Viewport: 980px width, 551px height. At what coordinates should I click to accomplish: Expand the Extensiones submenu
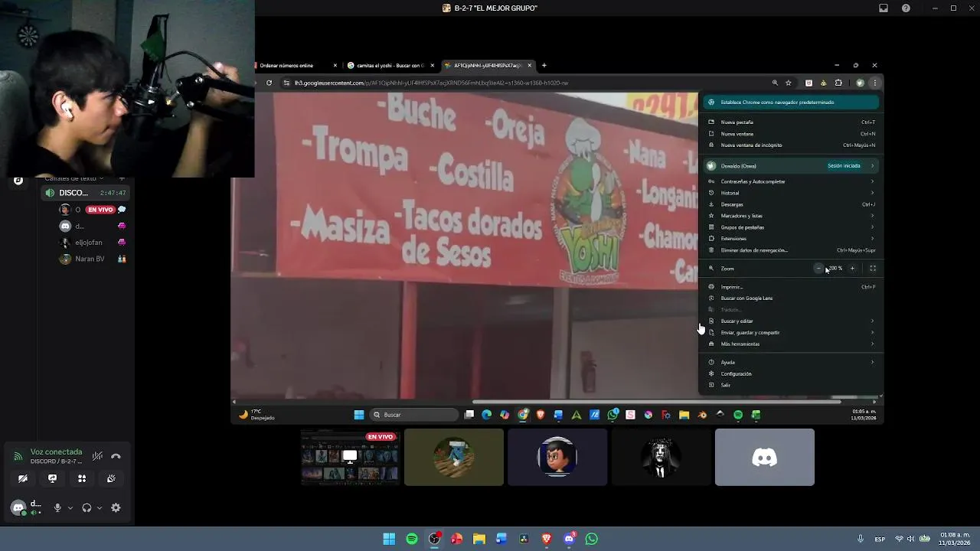[792, 239]
